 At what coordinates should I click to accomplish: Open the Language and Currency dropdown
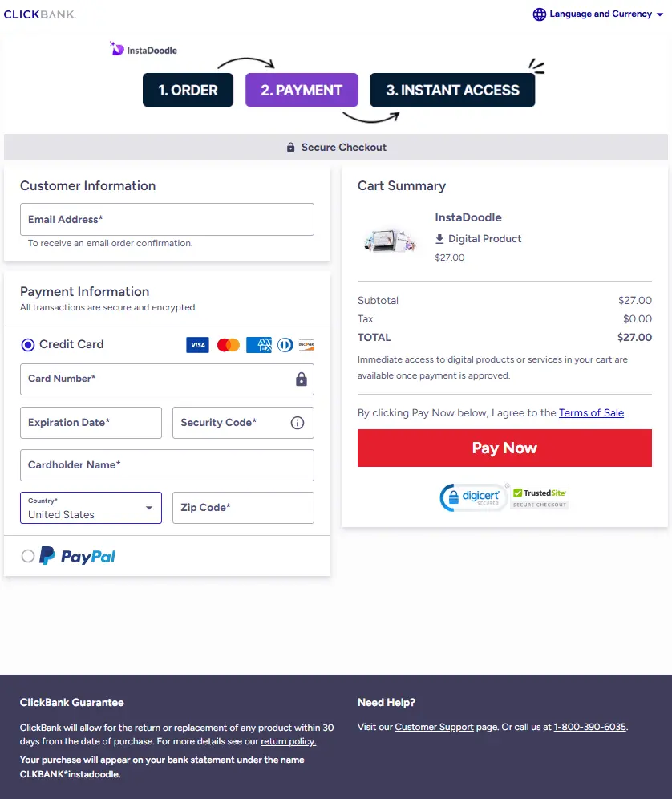[597, 14]
